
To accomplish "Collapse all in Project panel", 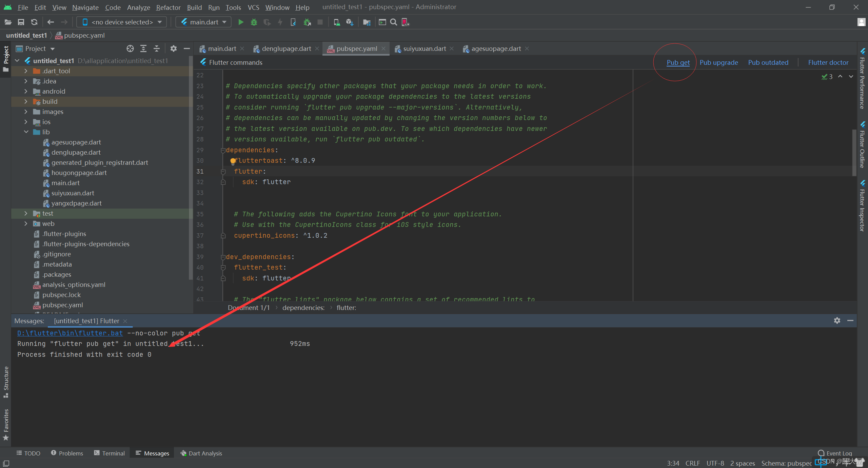I will pos(156,48).
